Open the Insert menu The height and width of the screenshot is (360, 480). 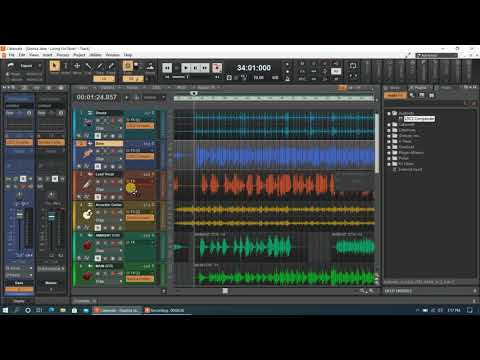pos(47,55)
